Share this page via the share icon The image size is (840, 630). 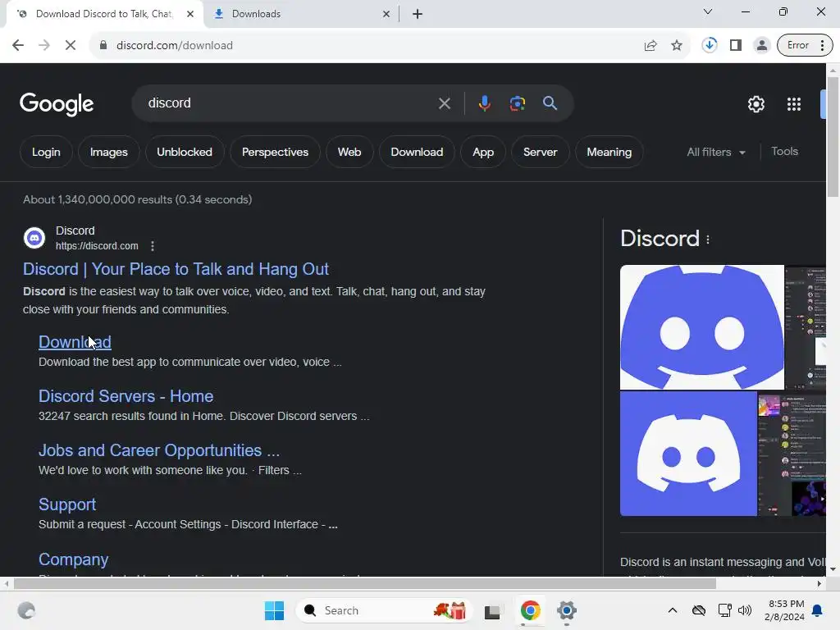[651, 45]
